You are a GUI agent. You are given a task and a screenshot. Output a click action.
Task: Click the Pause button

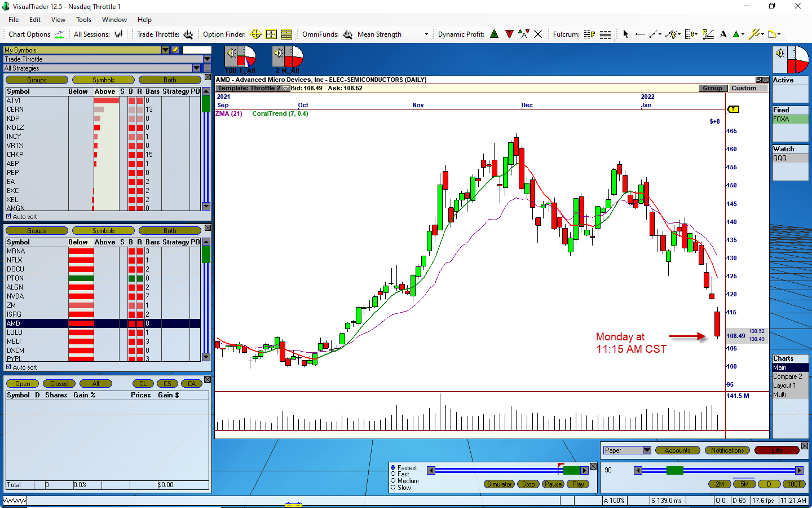(x=553, y=484)
